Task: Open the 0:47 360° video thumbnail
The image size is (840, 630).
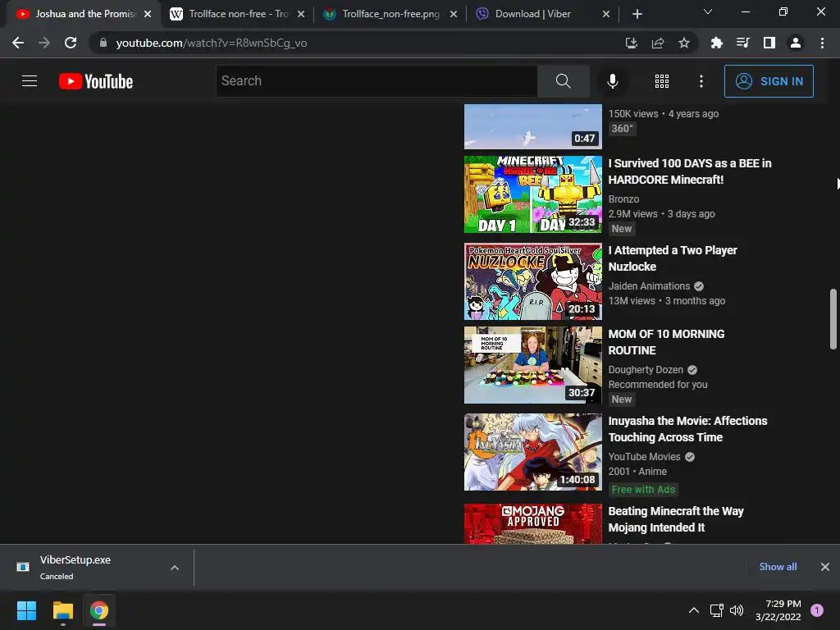Action: pos(533,126)
